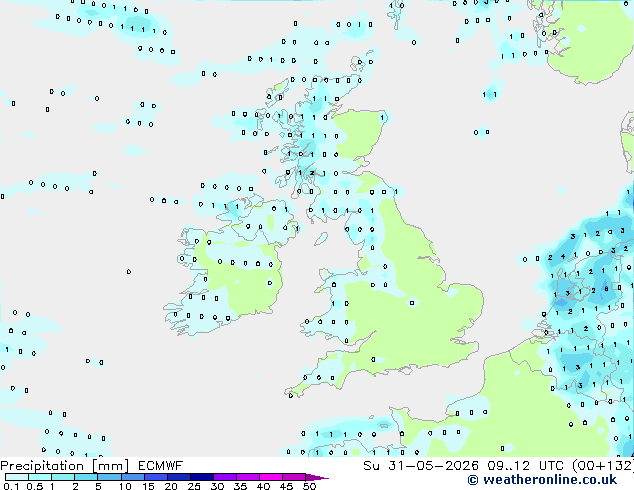Select the 35–40 mm violet swatch
Viewport: 634px width, 490px height.
click(x=248, y=477)
